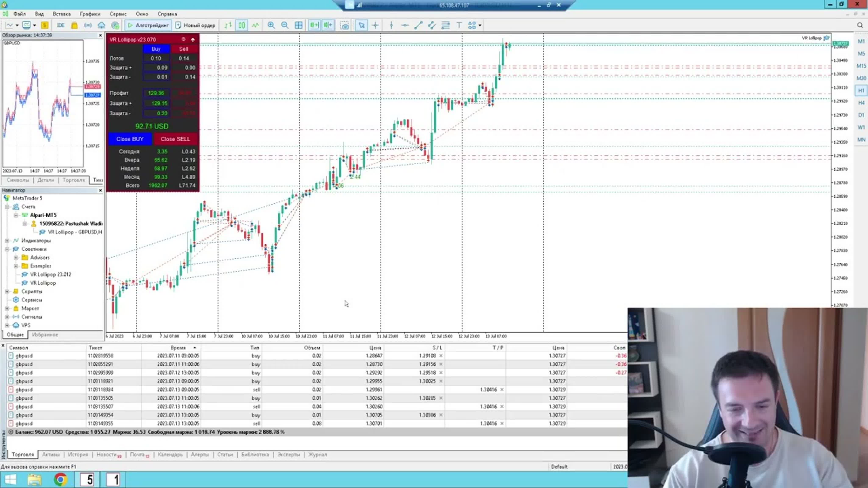868x488 pixels.
Task: Toggle the Algo trading button
Action: (x=148, y=25)
